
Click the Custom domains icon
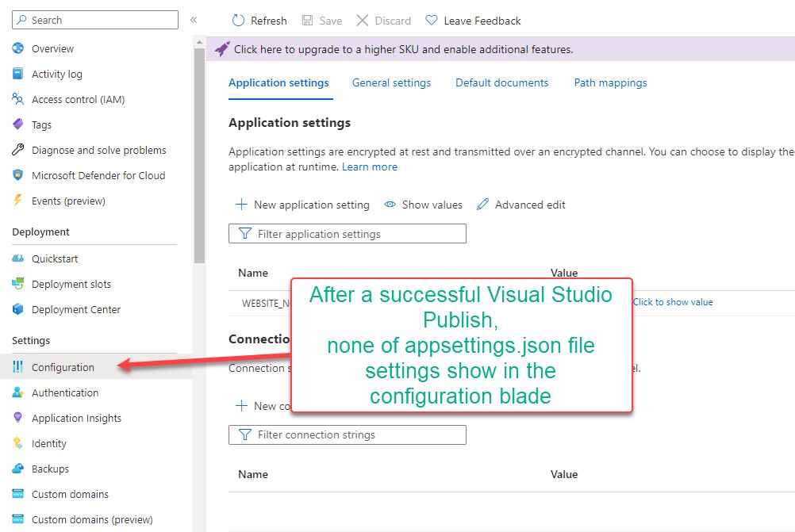pos(17,493)
